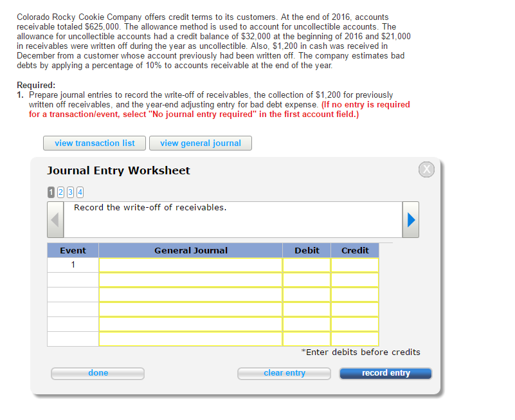This screenshot has width=515, height=420.
Task: Click the 'Journal Entry Worksheet' title
Action: pyautogui.click(x=118, y=170)
